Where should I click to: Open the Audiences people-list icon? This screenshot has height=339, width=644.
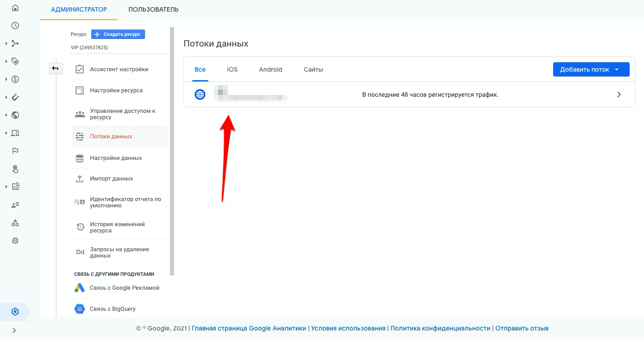click(x=15, y=205)
